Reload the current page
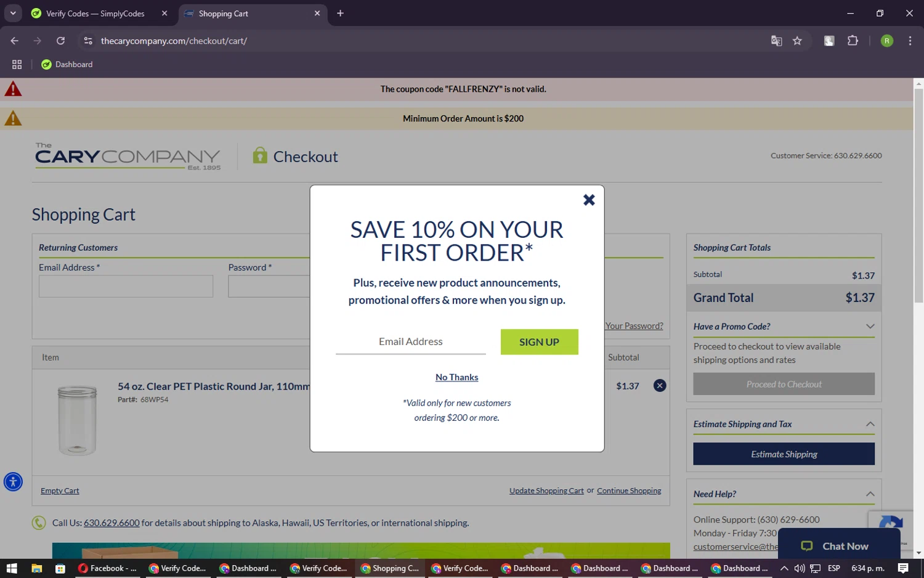This screenshot has width=924, height=578. click(x=60, y=41)
